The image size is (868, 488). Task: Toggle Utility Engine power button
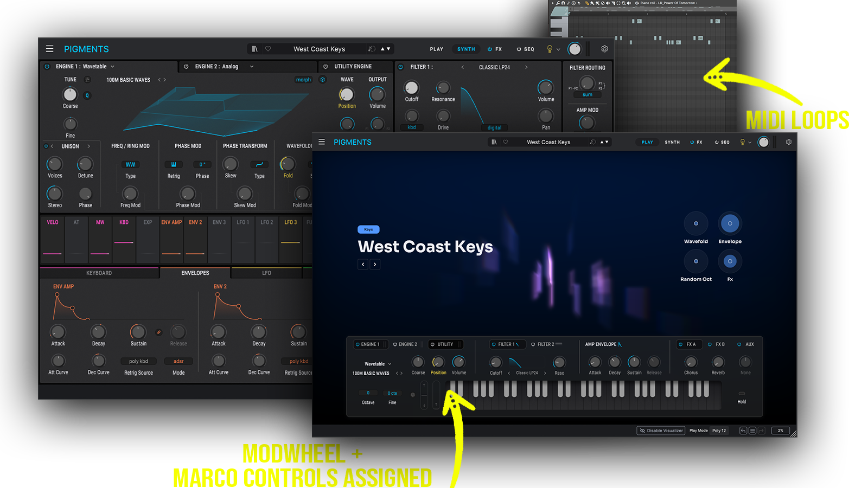(325, 67)
